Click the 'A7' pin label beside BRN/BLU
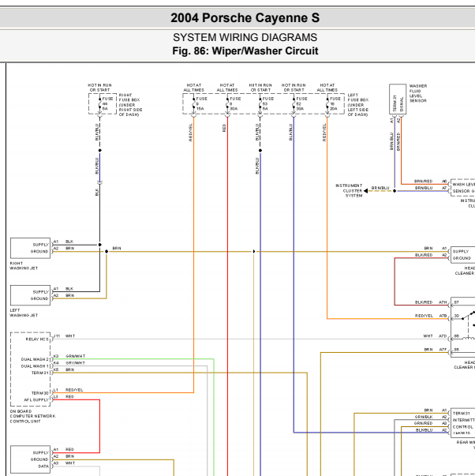The width and height of the screenshot is (475, 476). click(444, 188)
